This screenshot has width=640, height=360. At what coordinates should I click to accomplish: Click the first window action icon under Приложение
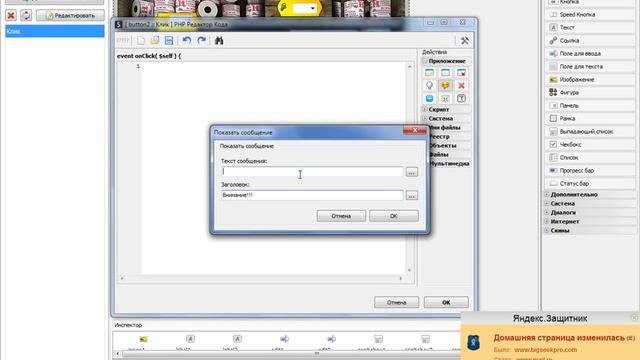(429, 73)
